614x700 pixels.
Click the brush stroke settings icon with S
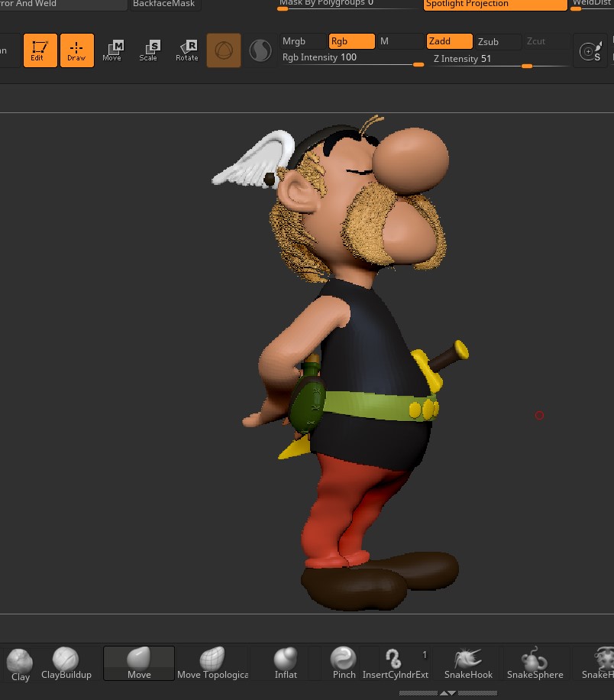click(x=590, y=51)
